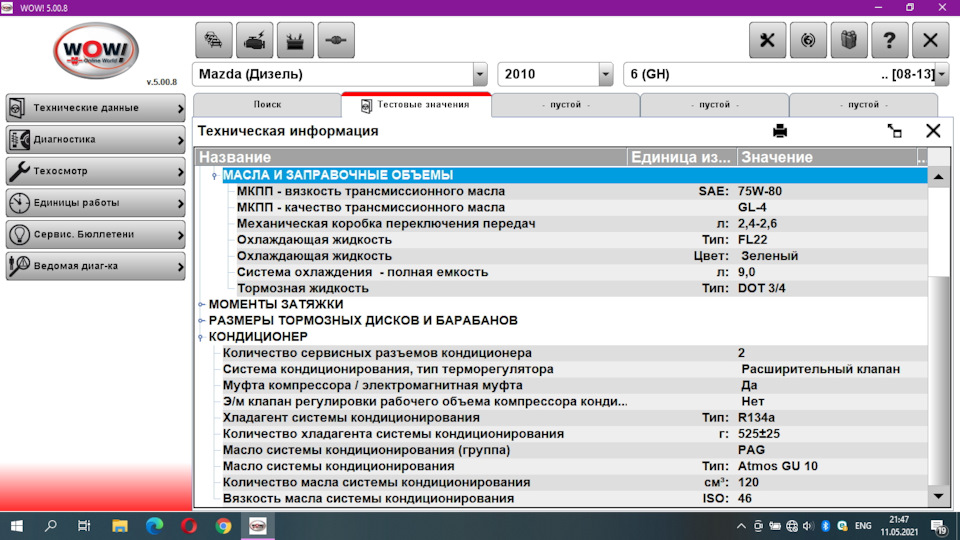Click scroll down arrow in table

[x=939, y=497]
